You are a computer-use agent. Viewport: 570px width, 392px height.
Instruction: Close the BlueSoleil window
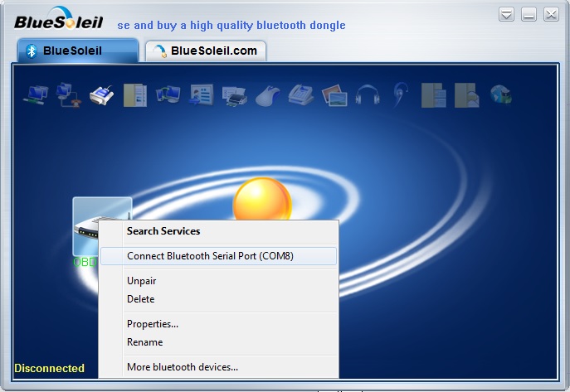(x=551, y=15)
